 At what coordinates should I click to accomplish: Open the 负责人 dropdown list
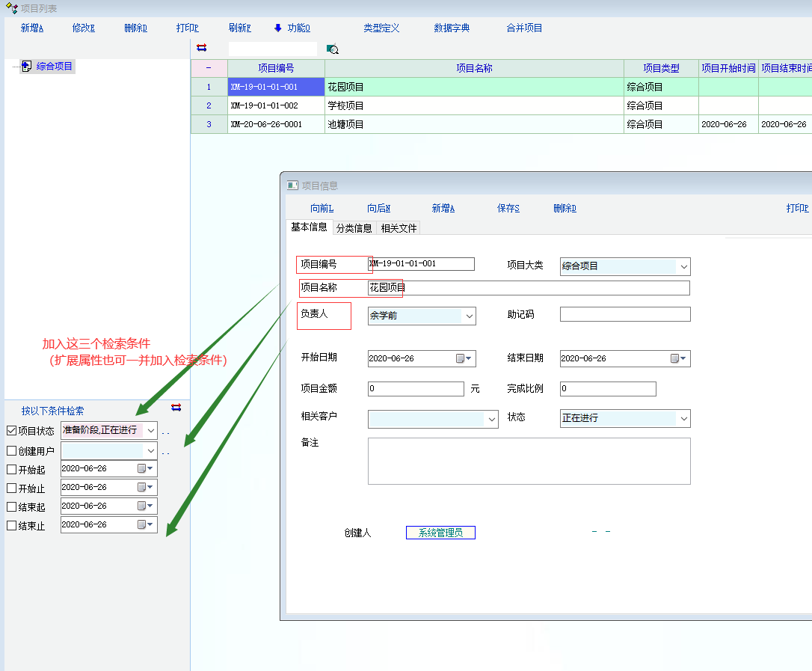tap(470, 316)
